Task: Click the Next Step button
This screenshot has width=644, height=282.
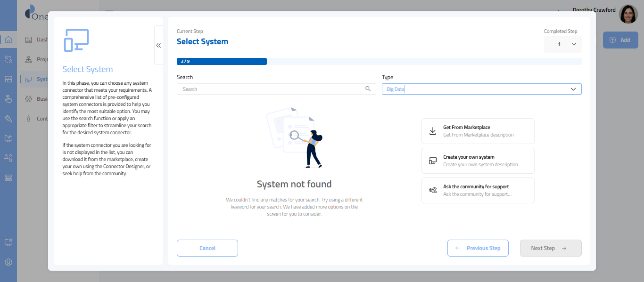Action: click(x=550, y=248)
